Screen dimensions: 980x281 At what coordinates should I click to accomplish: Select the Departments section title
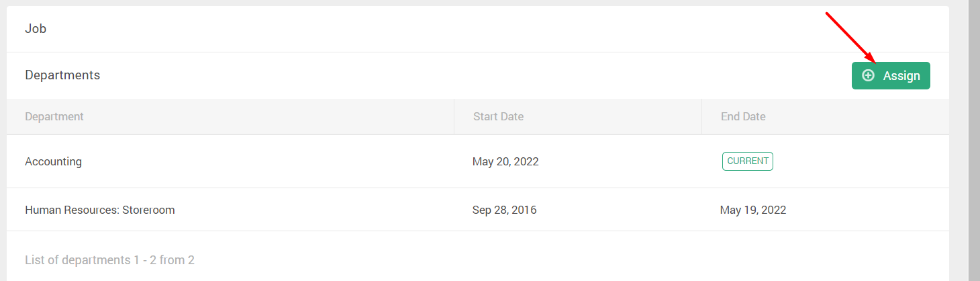pos(62,75)
